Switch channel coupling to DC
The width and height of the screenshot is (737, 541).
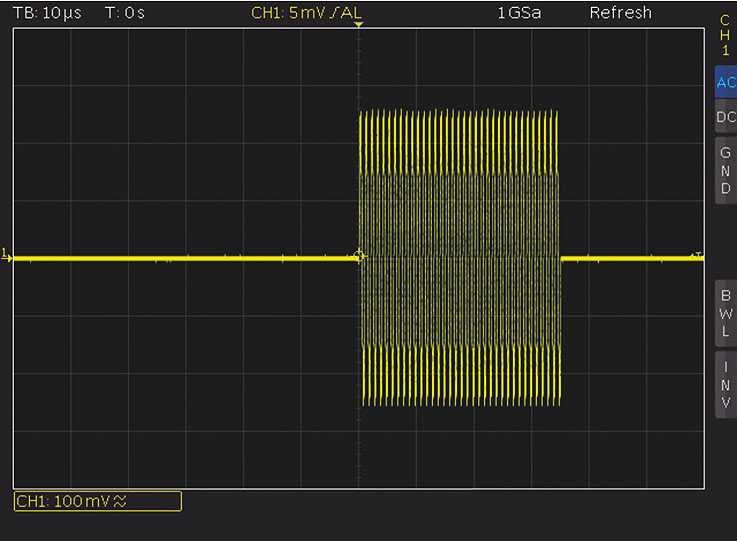725,117
